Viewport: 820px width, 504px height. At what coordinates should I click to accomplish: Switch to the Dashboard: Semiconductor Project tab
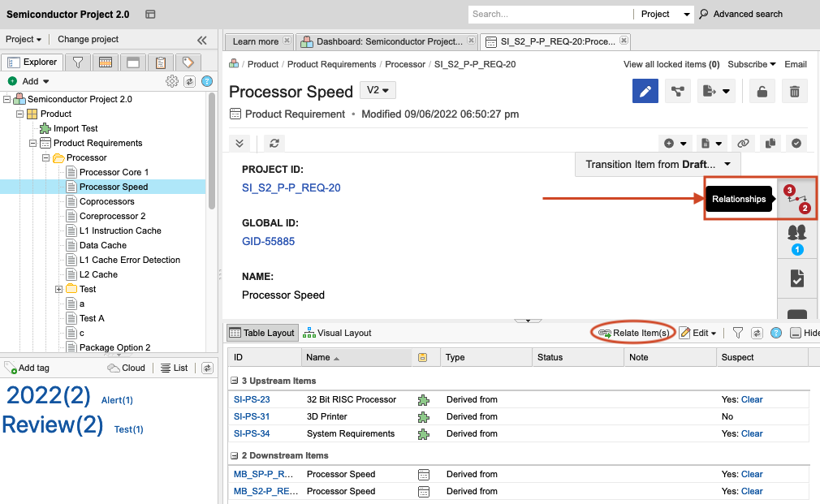coord(386,41)
